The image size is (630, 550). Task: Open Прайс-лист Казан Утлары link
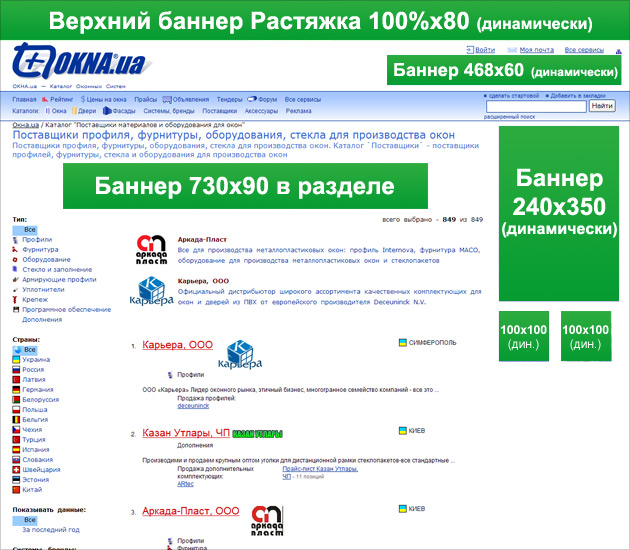(x=320, y=469)
